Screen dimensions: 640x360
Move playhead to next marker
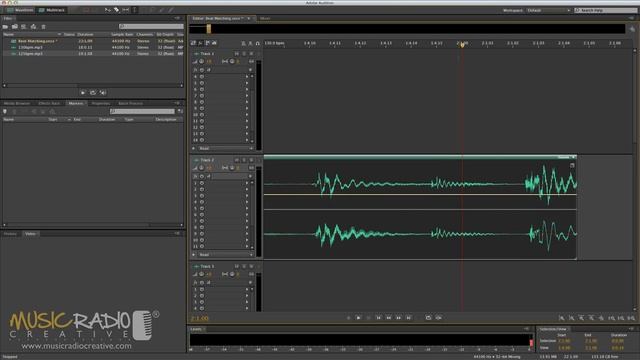(x=409, y=318)
